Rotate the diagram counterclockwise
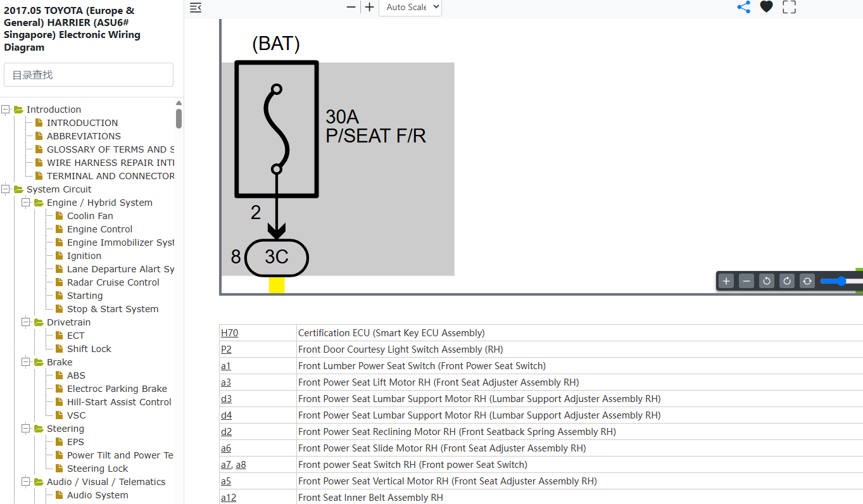 click(767, 281)
